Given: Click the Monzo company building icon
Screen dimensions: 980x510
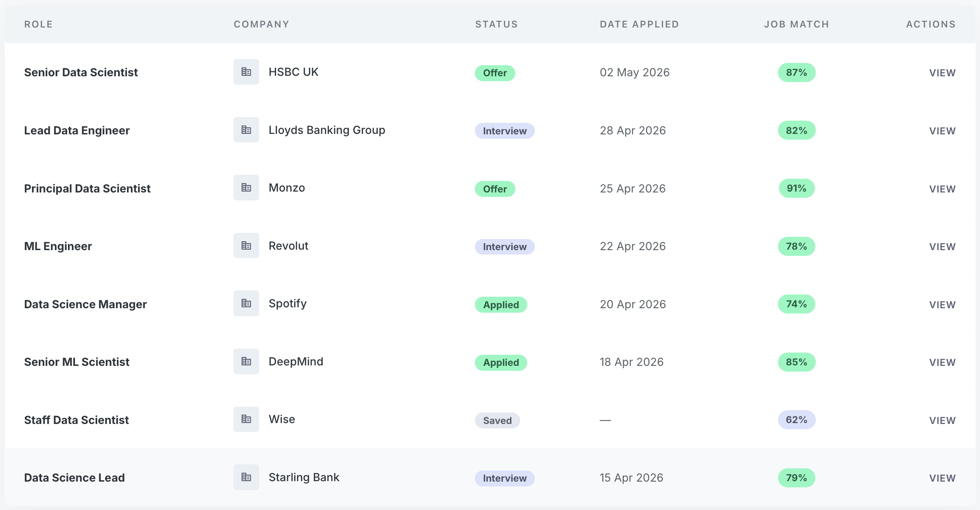Looking at the screenshot, I should click(x=246, y=188).
